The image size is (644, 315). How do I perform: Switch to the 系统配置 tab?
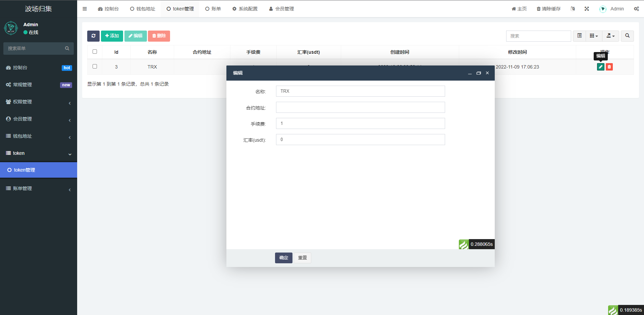[245, 9]
